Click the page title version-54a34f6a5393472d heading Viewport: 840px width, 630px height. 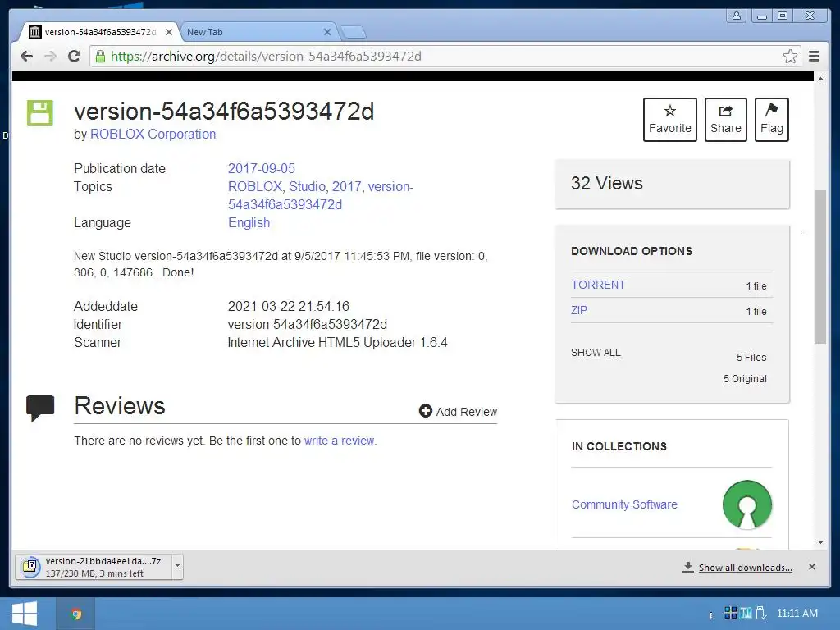pos(224,112)
